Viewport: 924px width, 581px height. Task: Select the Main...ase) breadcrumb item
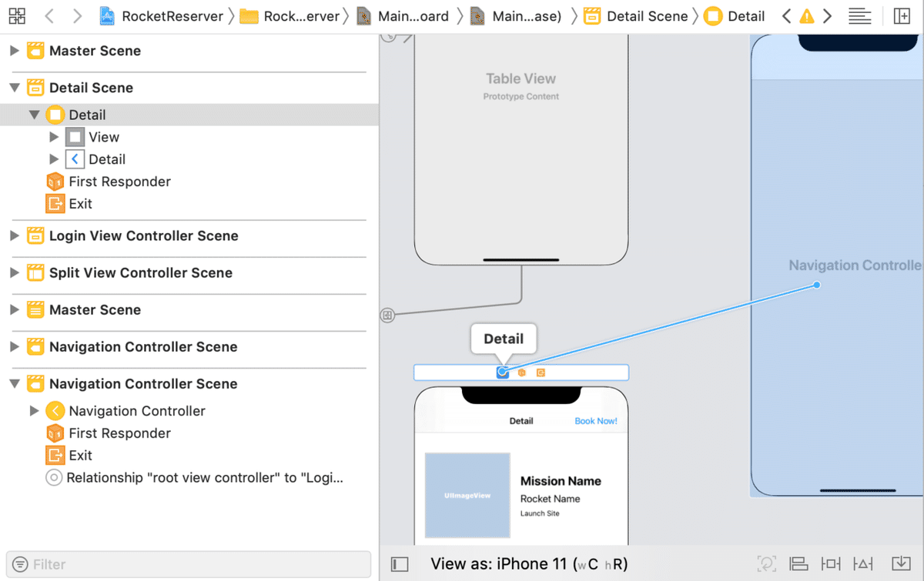pos(516,16)
